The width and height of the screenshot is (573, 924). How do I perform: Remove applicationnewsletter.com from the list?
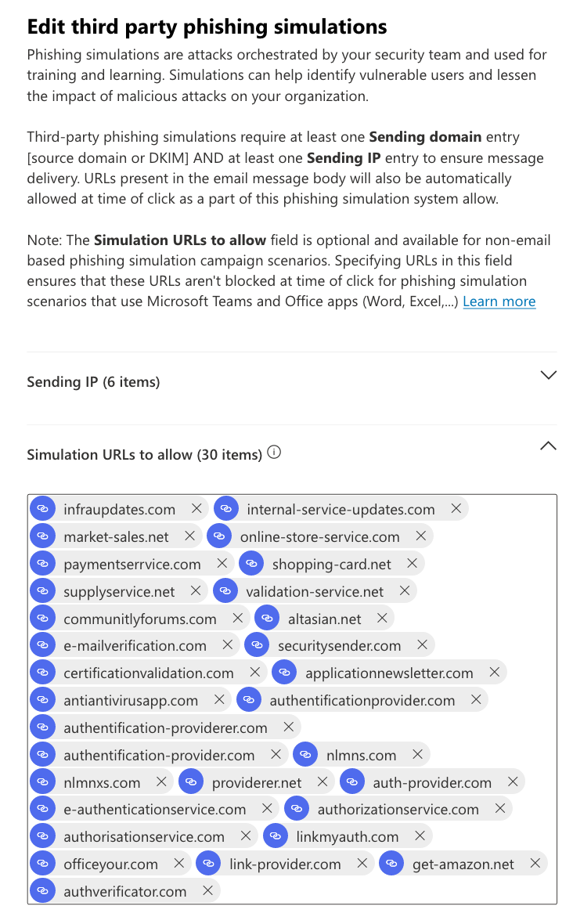tap(495, 673)
